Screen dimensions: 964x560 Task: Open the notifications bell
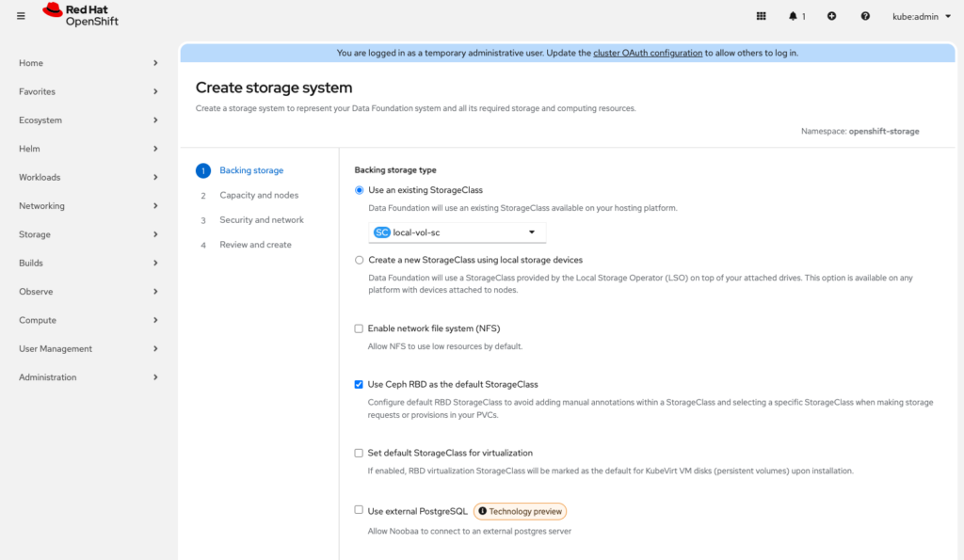click(x=796, y=16)
